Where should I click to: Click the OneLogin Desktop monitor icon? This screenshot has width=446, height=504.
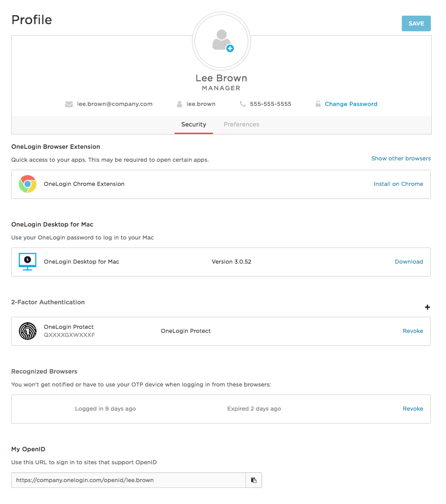click(28, 262)
